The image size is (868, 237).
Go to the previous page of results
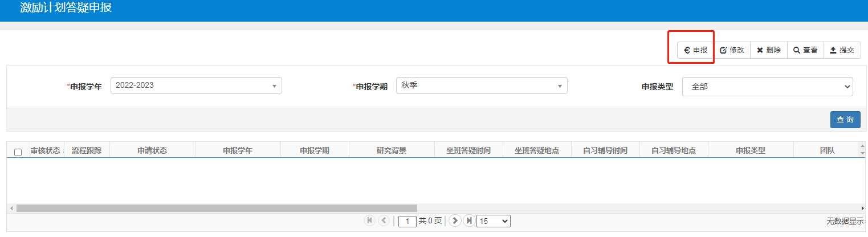[x=384, y=220]
